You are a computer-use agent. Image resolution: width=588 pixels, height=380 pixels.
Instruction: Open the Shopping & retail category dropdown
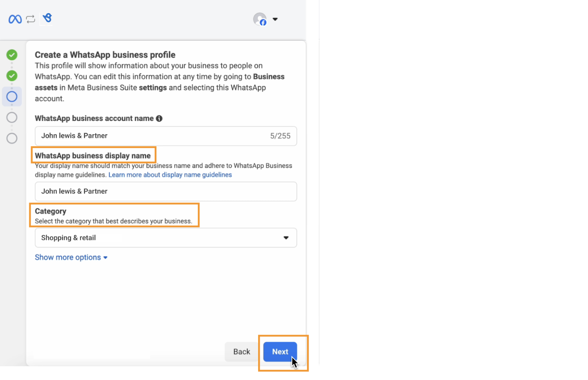click(x=166, y=238)
